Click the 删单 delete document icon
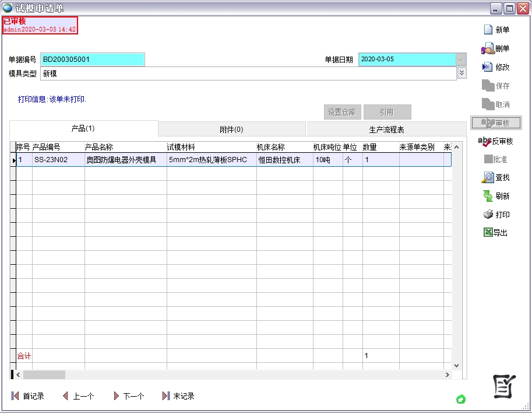 (x=488, y=49)
